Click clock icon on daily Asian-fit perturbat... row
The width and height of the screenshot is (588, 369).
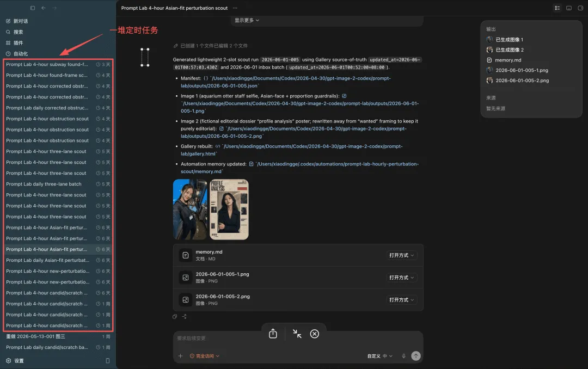click(x=98, y=260)
